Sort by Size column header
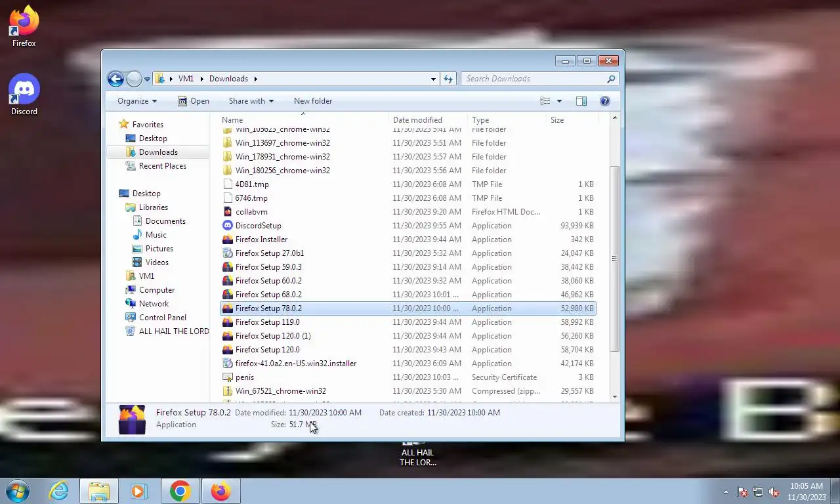 572,120
